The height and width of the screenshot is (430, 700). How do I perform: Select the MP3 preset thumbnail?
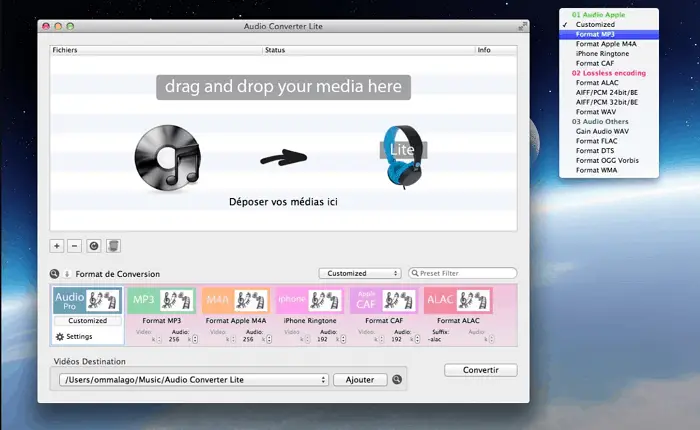coord(162,300)
